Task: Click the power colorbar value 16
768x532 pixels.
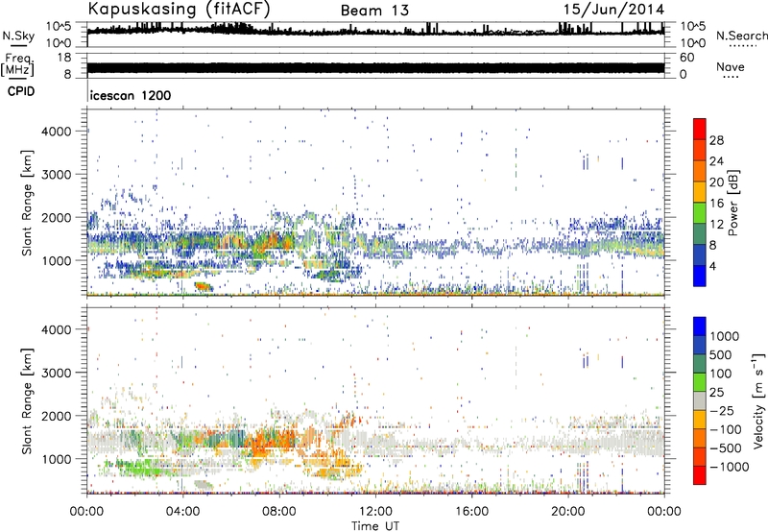Action: (x=716, y=204)
